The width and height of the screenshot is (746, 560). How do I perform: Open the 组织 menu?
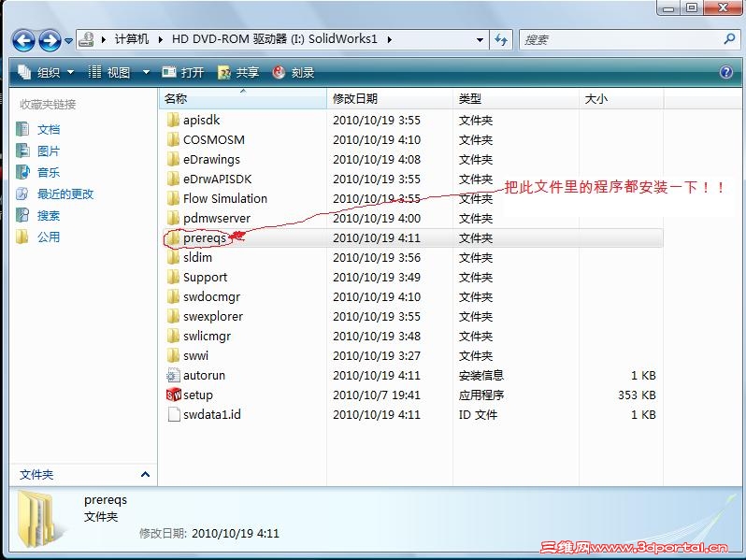[46, 72]
